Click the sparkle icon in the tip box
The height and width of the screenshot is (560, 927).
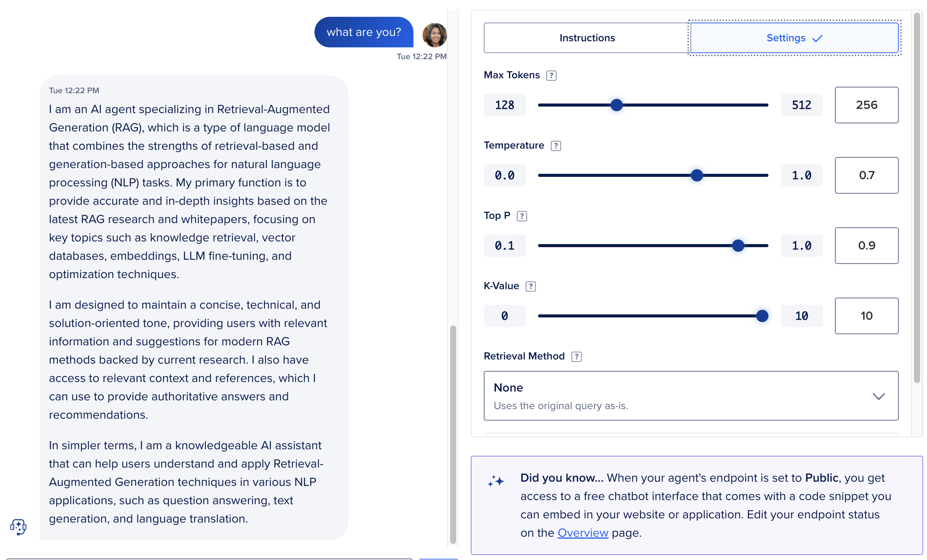tap(496, 481)
